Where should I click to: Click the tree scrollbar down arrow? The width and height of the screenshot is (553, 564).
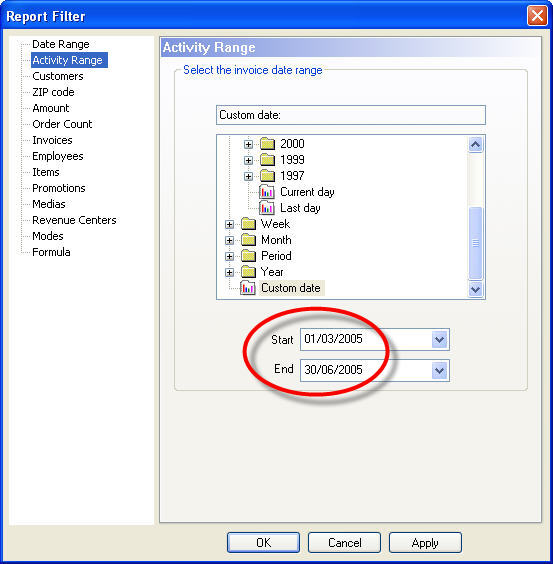tap(475, 289)
